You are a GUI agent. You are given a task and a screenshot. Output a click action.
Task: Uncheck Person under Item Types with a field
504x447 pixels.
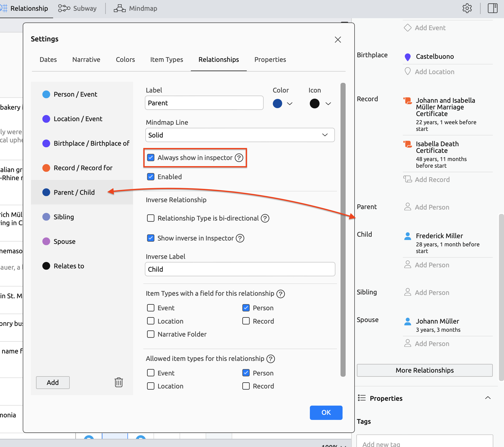(x=246, y=308)
